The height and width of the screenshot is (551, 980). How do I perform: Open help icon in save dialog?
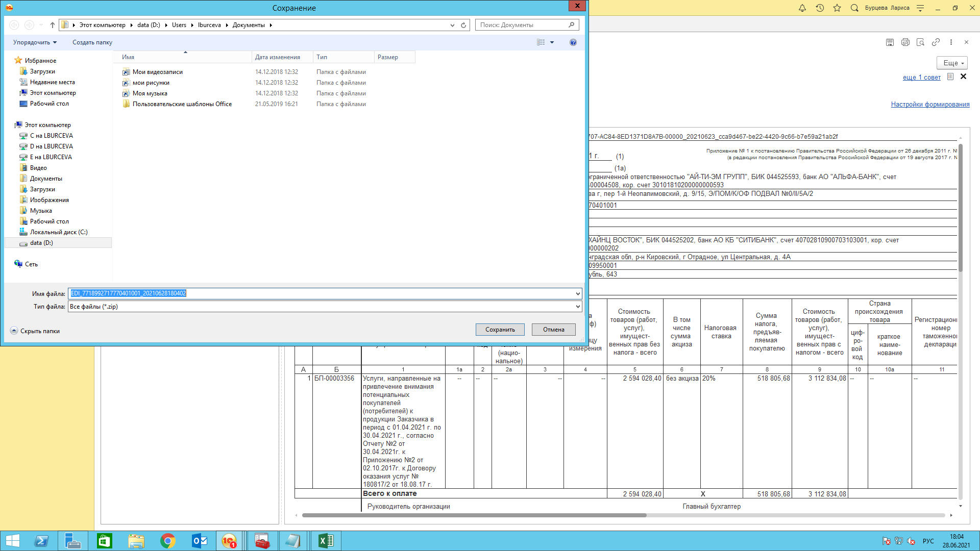click(573, 42)
